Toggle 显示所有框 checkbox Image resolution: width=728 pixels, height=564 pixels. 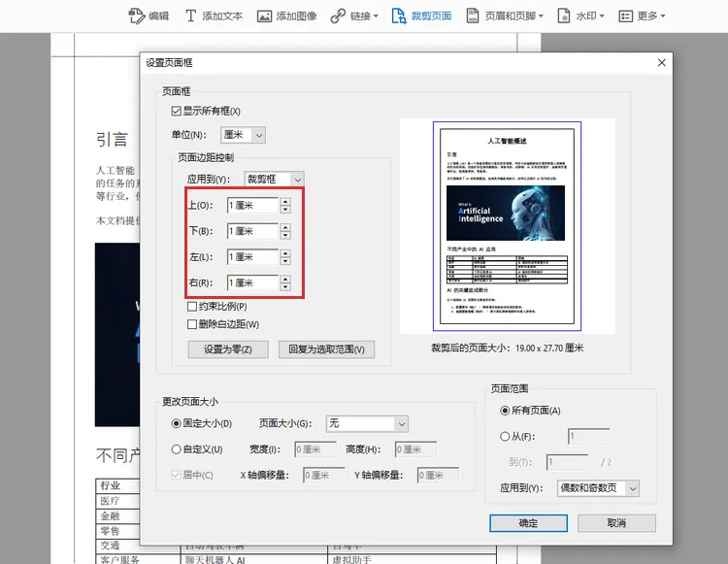(x=176, y=111)
